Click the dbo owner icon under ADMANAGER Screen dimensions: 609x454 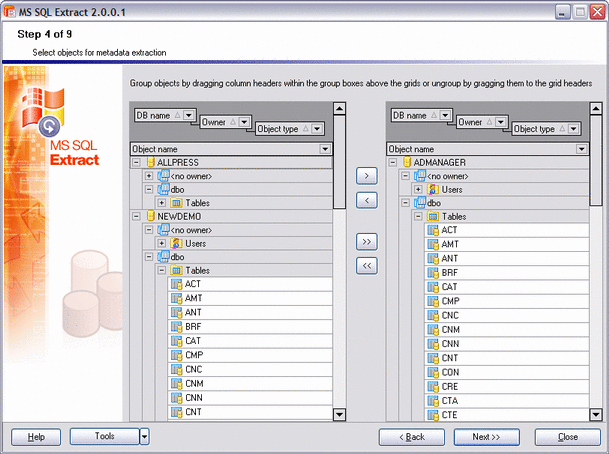(x=420, y=203)
